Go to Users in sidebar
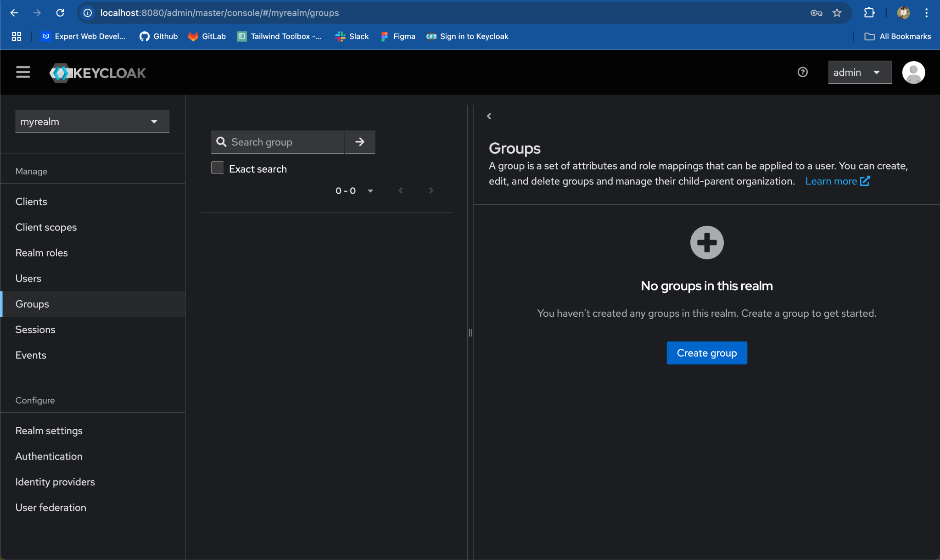 pyautogui.click(x=28, y=278)
